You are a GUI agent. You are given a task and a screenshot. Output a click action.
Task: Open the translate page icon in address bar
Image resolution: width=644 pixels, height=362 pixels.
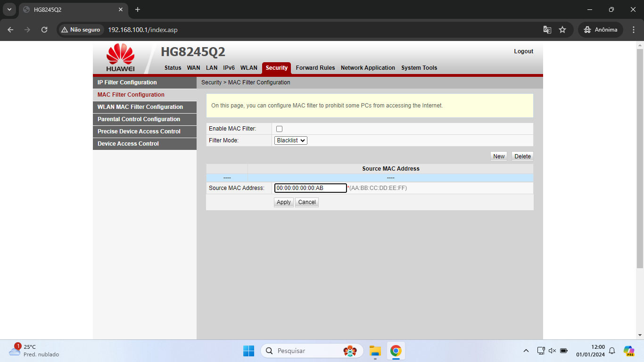(547, 30)
